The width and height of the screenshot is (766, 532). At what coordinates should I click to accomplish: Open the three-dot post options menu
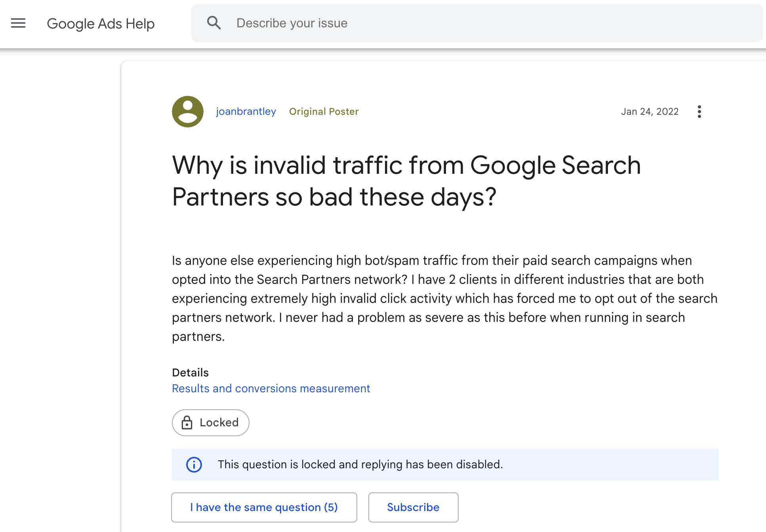pyautogui.click(x=699, y=112)
